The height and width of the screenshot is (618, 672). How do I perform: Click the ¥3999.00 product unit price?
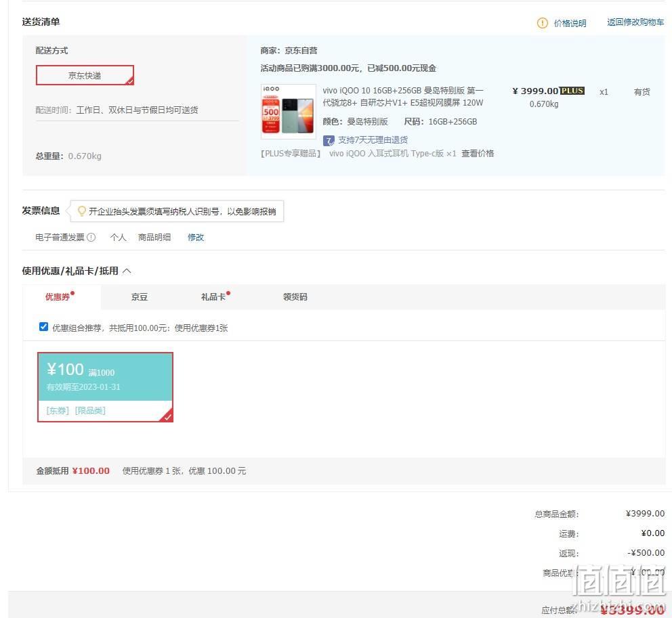(535, 91)
